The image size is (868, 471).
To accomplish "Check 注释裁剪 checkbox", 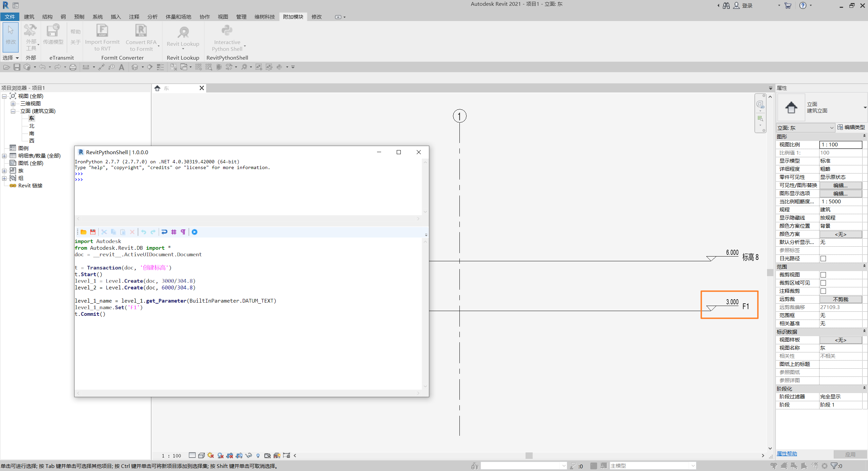I will (x=823, y=291).
